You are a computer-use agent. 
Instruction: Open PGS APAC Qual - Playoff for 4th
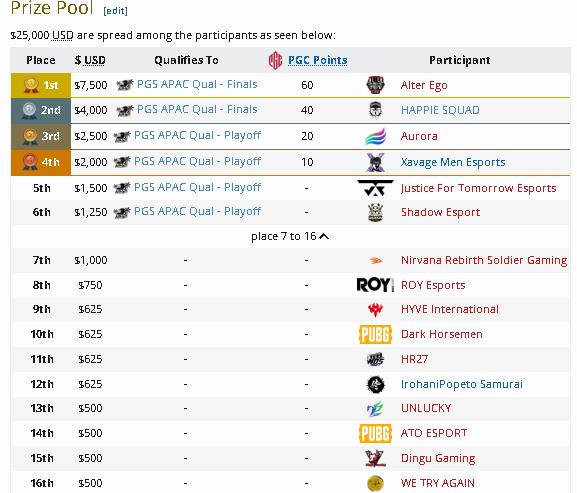tap(197, 161)
